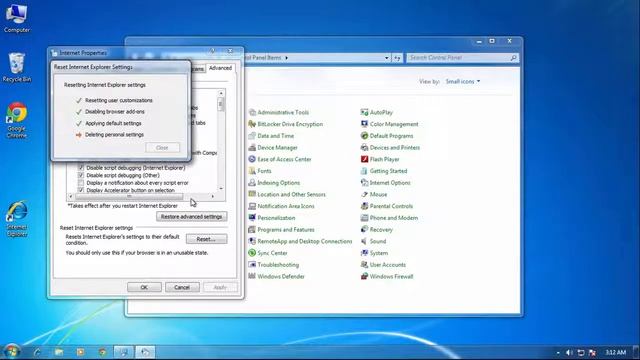The image size is (640, 360).
Task: Open Notification Area Icons
Action: click(282, 206)
